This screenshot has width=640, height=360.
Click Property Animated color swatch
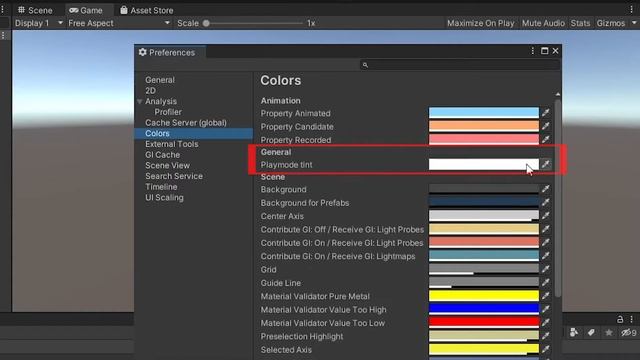484,113
